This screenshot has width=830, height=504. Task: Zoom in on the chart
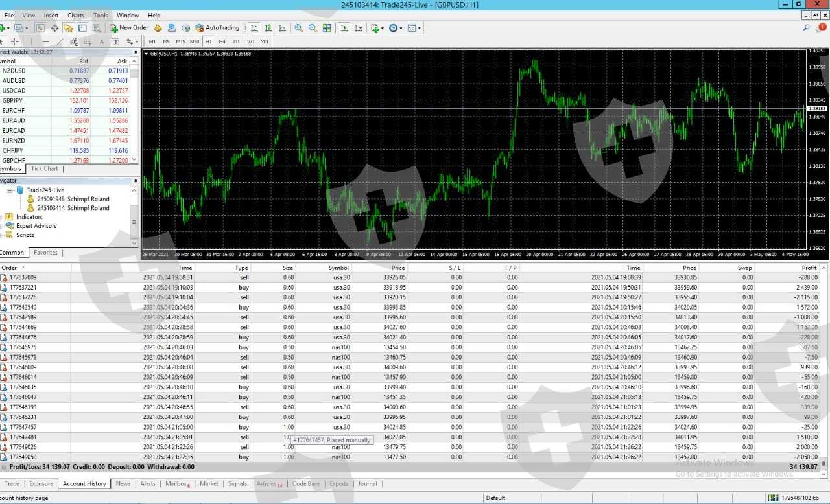click(298, 28)
